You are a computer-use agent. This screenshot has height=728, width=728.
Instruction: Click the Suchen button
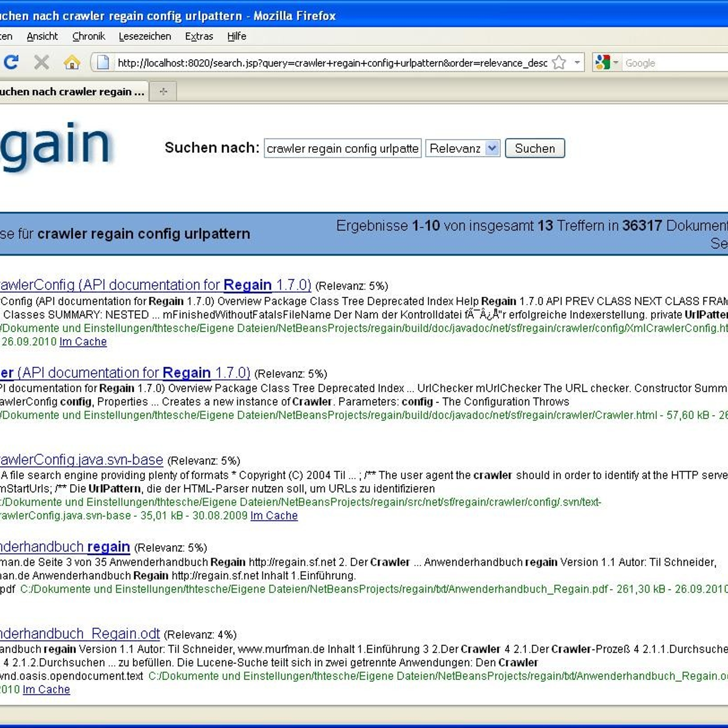point(535,148)
